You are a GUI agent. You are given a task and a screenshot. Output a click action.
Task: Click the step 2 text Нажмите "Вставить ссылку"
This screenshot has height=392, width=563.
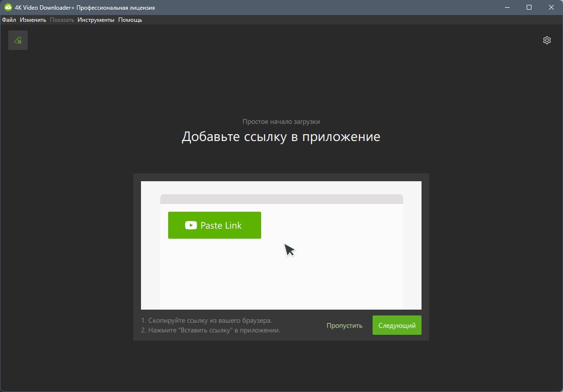tap(210, 330)
